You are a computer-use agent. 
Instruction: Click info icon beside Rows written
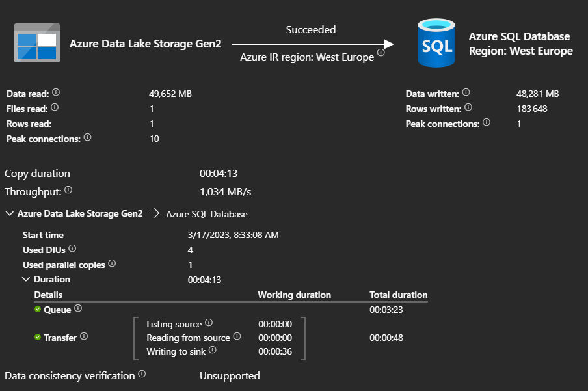click(468, 107)
